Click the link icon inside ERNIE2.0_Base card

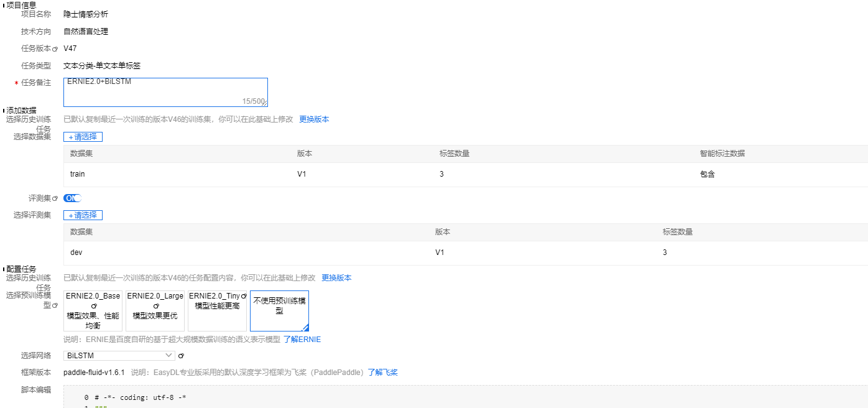(94, 305)
